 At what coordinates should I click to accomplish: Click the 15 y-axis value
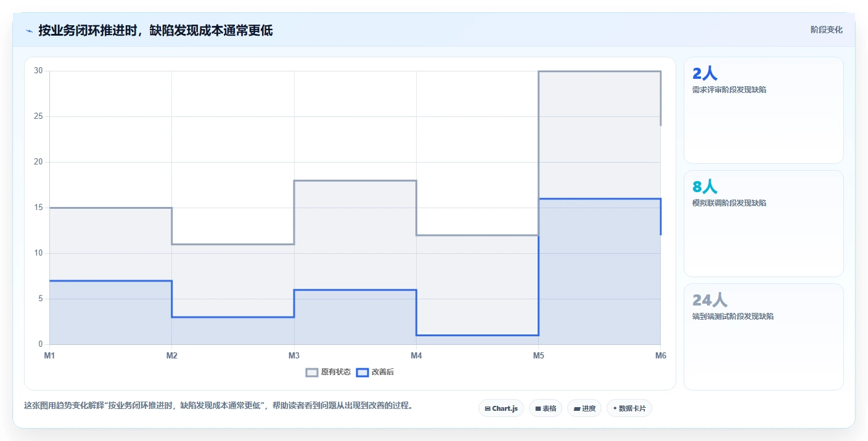click(x=38, y=208)
